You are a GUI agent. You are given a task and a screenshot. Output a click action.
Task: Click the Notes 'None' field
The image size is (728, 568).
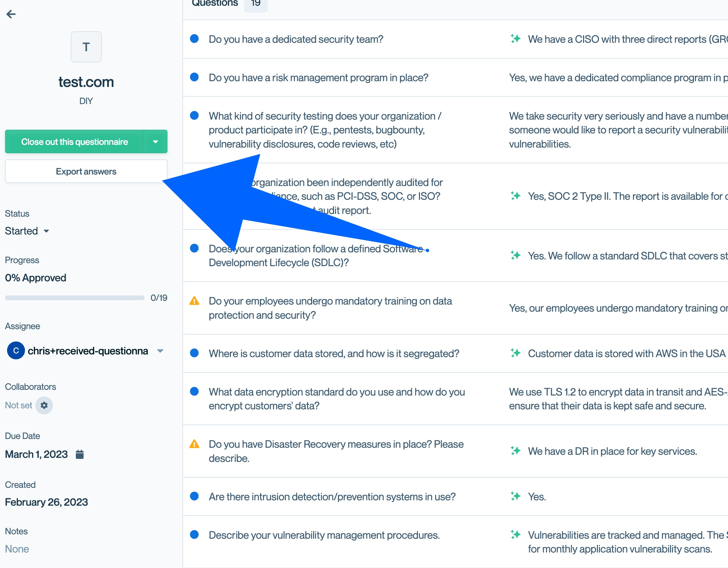[17, 549]
